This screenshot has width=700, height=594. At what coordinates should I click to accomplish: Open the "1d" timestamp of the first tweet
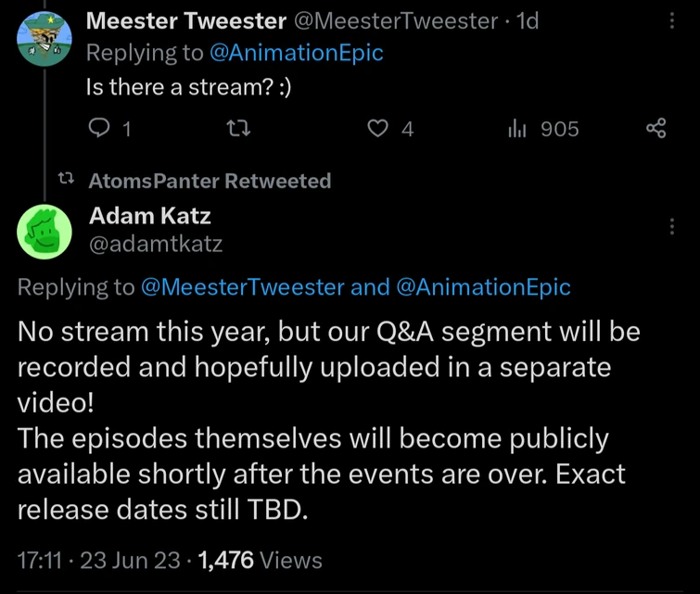coord(526,21)
